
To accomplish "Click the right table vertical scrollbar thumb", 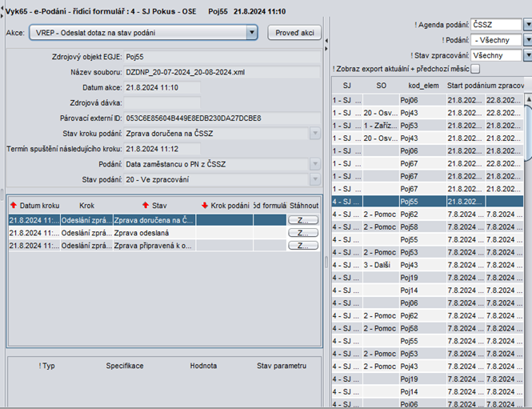I will point(528,132).
